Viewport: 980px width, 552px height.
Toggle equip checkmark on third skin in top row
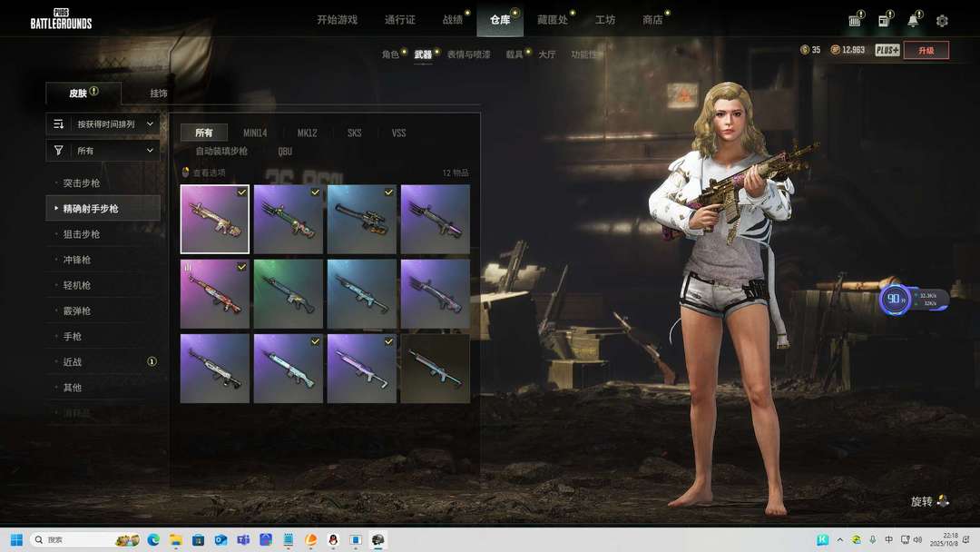[x=388, y=192]
